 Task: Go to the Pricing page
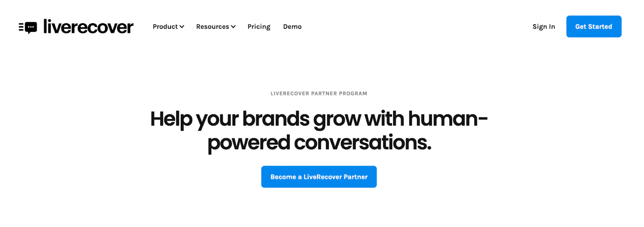pyautogui.click(x=259, y=27)
